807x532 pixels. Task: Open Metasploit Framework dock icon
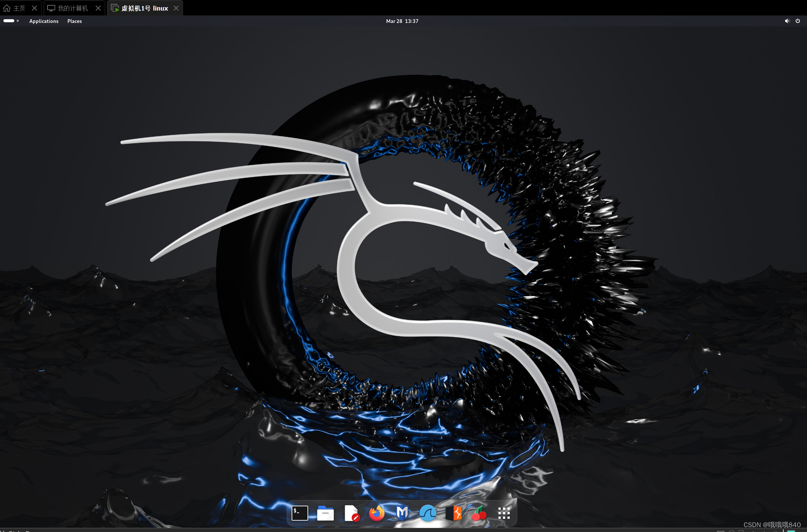click(x=402, y=513)
